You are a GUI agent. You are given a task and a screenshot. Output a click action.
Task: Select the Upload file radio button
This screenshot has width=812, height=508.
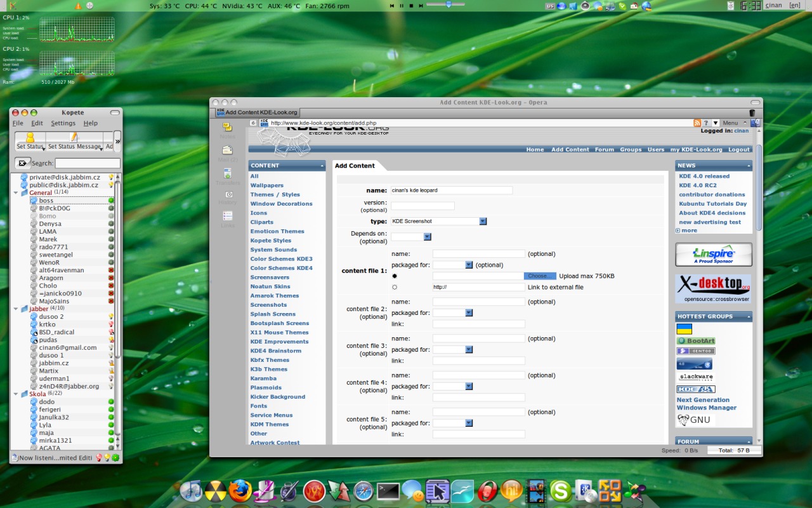pos(395,276)
